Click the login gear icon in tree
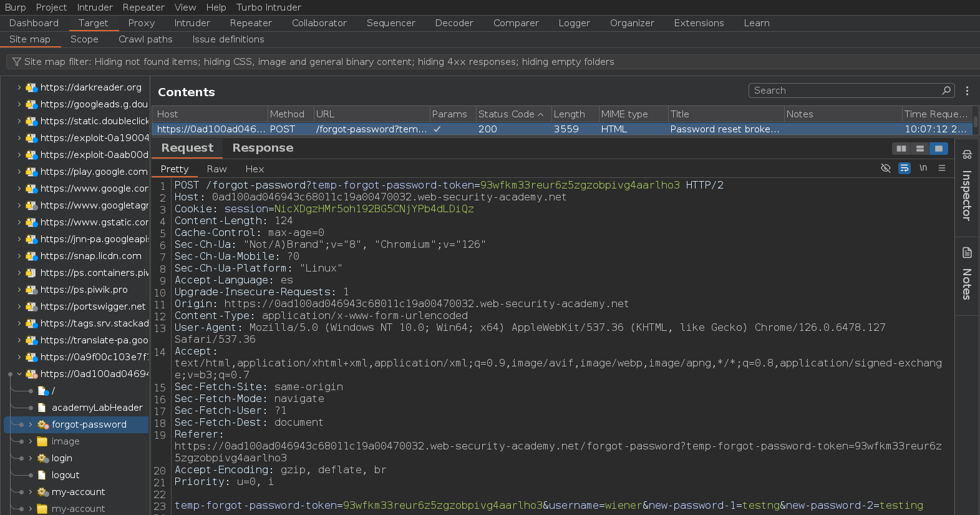 tap(42, 458)
